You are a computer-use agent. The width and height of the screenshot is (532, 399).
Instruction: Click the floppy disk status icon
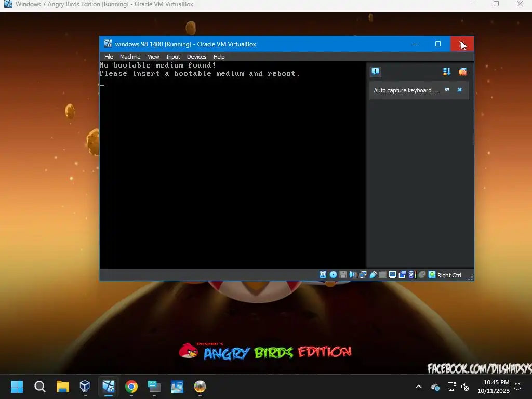(343, 274)
